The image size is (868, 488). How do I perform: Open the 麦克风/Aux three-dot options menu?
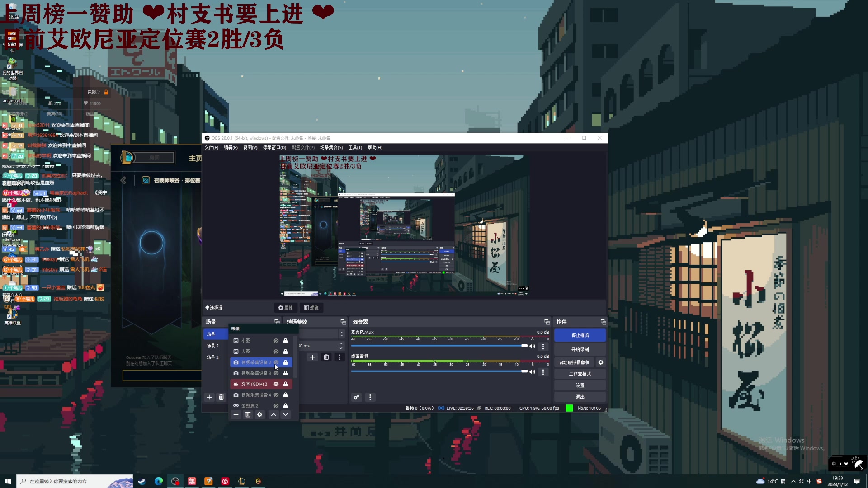pyautogui.click(x=543, y=347)
